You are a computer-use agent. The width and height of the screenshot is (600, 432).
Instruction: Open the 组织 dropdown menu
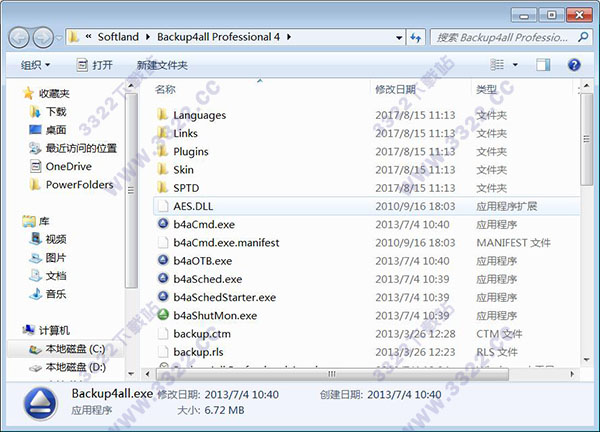click(x=35, y=65)
